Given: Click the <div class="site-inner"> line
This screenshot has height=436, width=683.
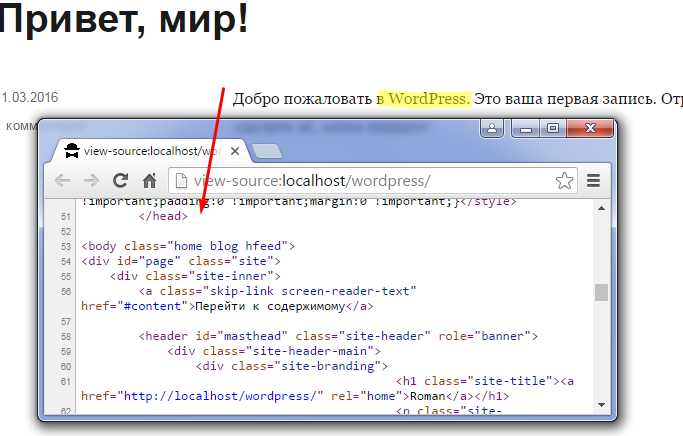Looking at the screenshot, I should pyautogui.click(x=195, y=276).
